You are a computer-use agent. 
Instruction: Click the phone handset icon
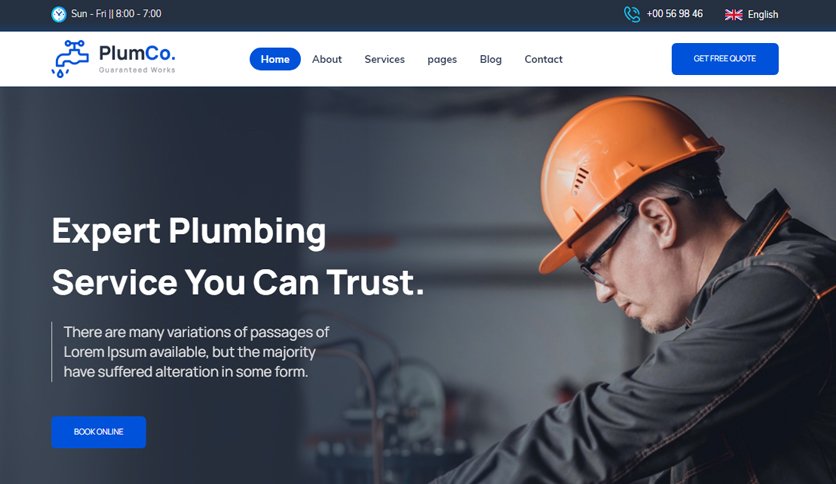(632, 14)
